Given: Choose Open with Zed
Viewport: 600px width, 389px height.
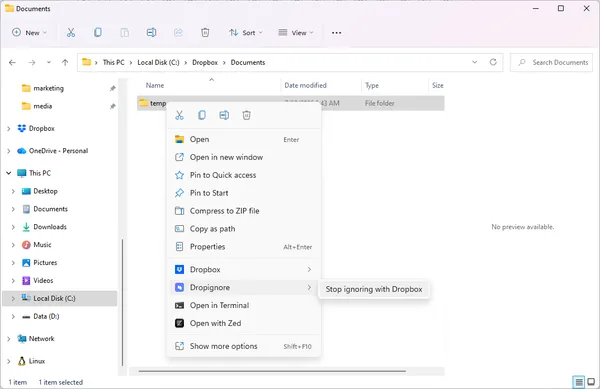Looking at the screenshot, I should [x=244, y=323].
